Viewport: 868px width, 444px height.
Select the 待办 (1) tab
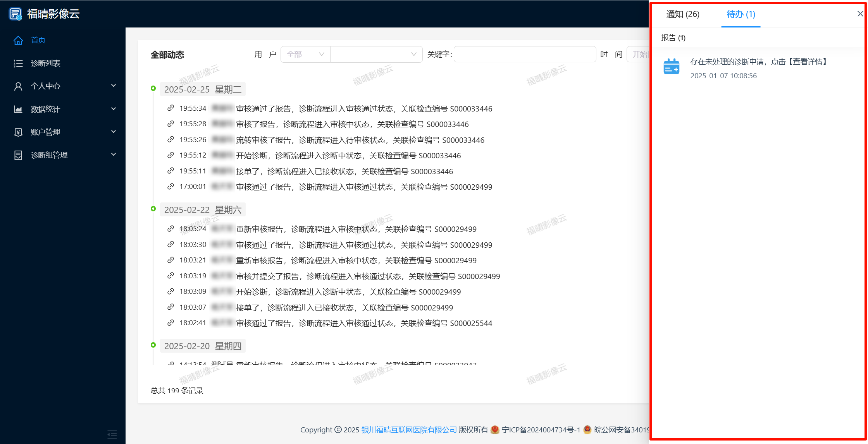click(x=741, y=14)
